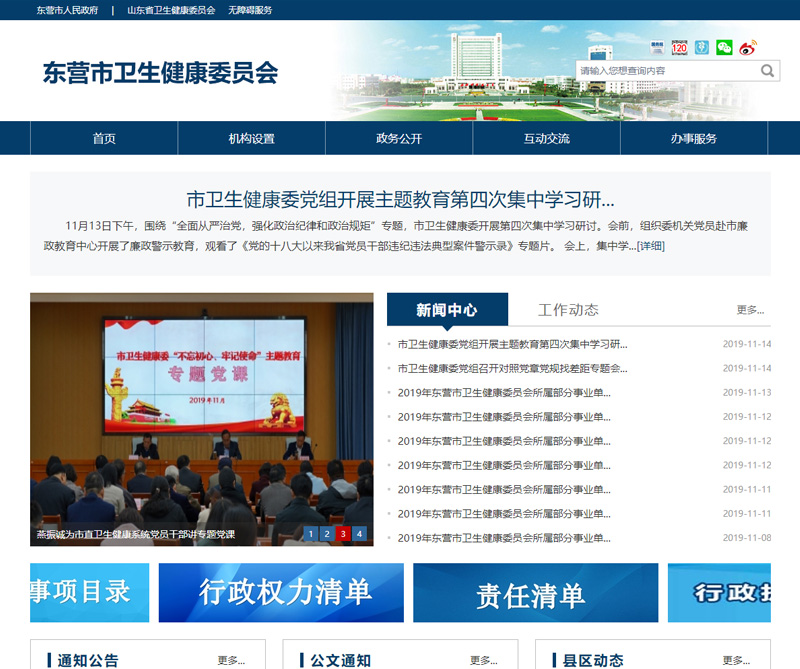Open 互动交流 navigation item

tap(546, 138)
